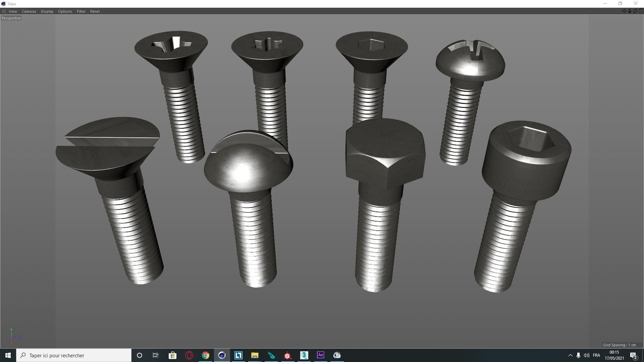Open the Options menu

click(65, 11)
